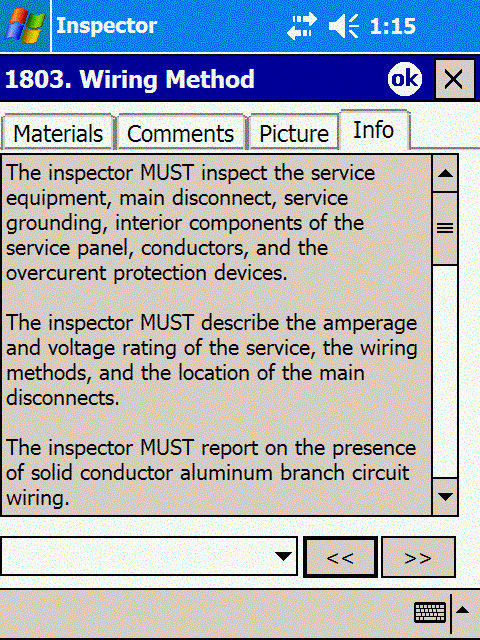Viewport: 480px width, 640px height.
Task: Open the bottom combo box dropdown arrow
Action: (x=283, y=556)
